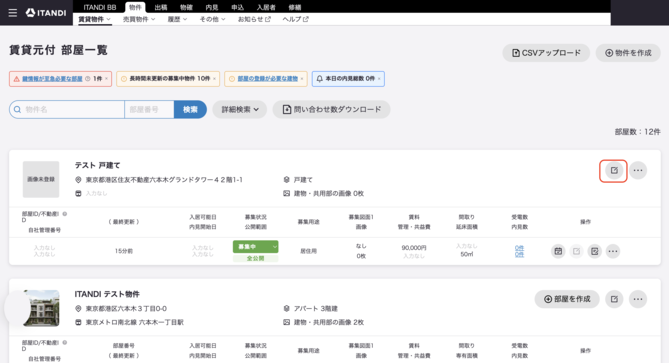669x363 pixels.
Task: Open the 部屋の登録が必要な建物 link
Action: coord(268,79)
